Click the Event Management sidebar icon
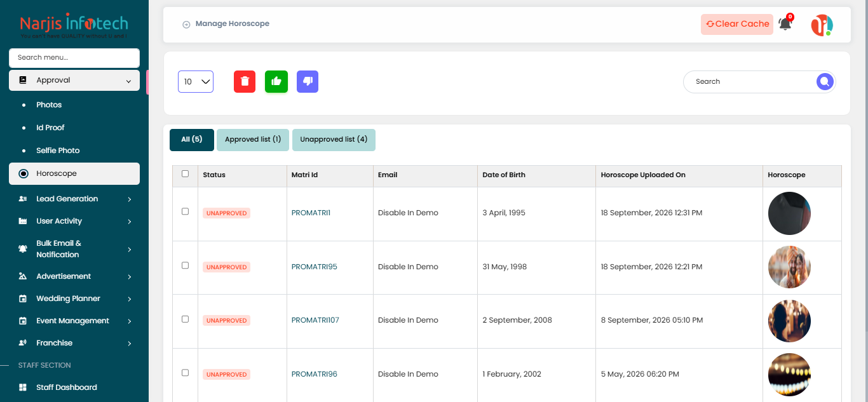Viewport: 868px width, 402px height. [23, 321]
